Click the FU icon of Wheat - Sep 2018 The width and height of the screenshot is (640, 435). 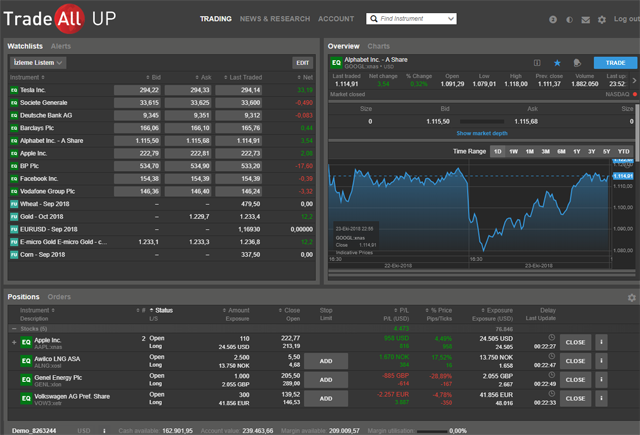pos(14,204)
